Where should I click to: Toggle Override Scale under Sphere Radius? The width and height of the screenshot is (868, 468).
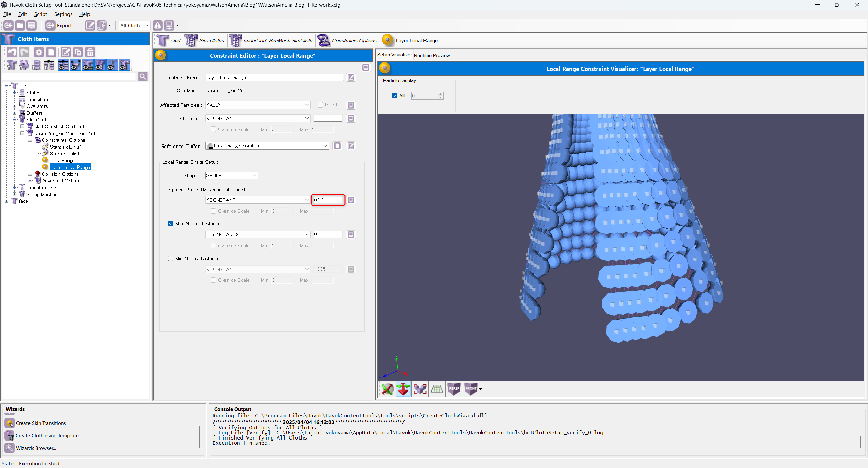pyautogui.click(x=213, y=211)
